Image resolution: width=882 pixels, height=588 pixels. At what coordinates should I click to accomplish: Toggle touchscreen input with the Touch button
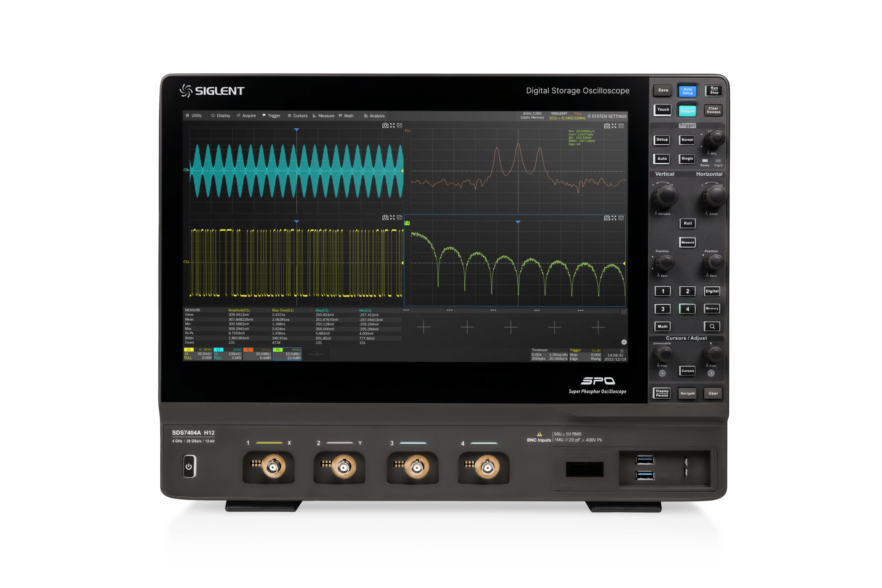tap(662, 110)
